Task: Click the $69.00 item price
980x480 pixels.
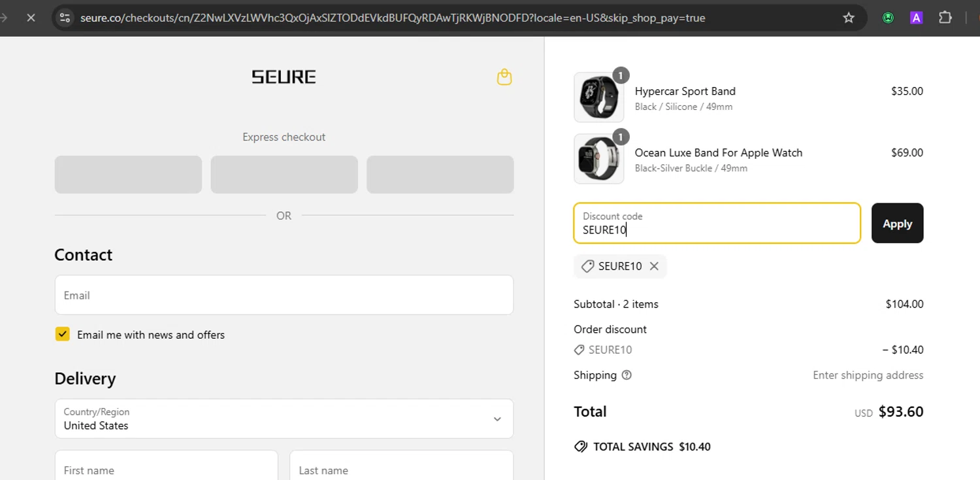Action: pyautogui.click(x=907, y=152)
